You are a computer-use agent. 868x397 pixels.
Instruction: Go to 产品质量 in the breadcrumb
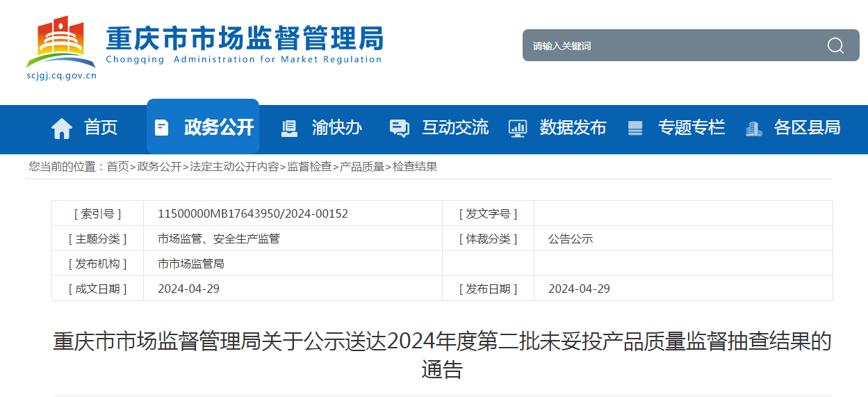362,167
